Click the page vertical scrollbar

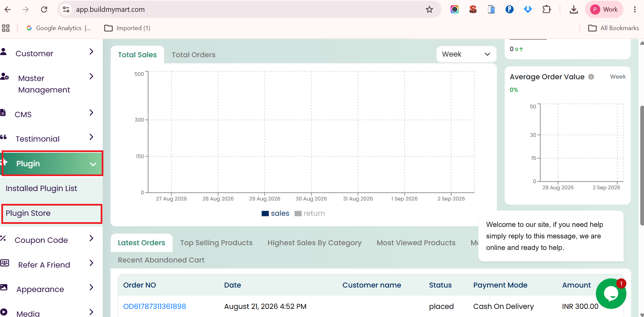point(642,166)
